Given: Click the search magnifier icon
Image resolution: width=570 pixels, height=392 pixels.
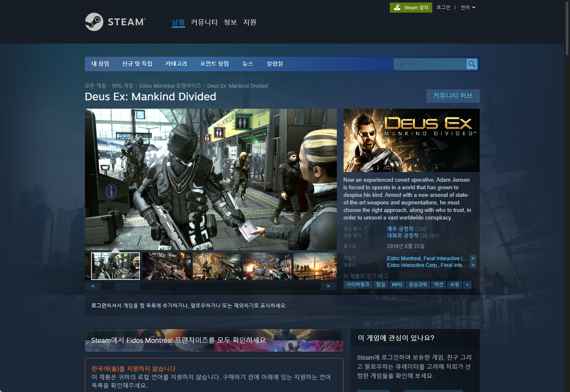Looking at the screenshot, I should pos(472,64).
